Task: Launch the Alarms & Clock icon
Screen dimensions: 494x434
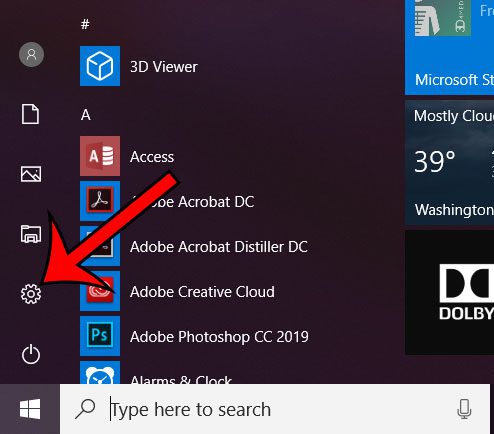Action: 100,373
